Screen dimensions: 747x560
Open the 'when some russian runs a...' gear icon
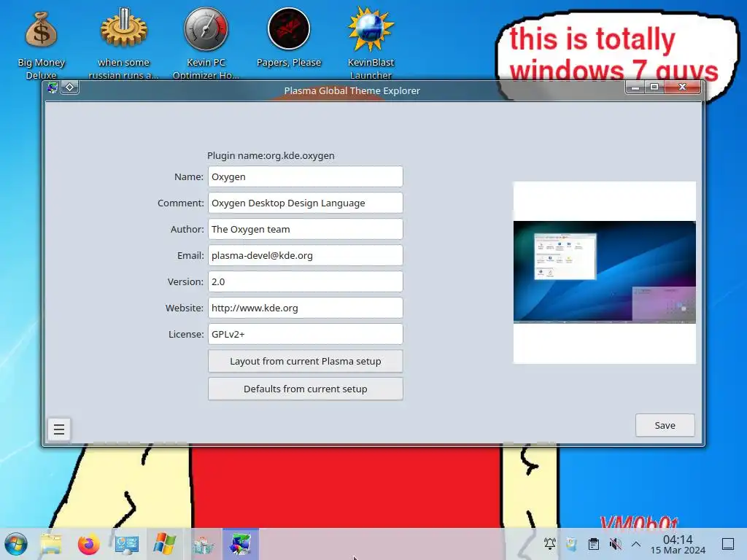pyautogui.click(x=123, y=42)
